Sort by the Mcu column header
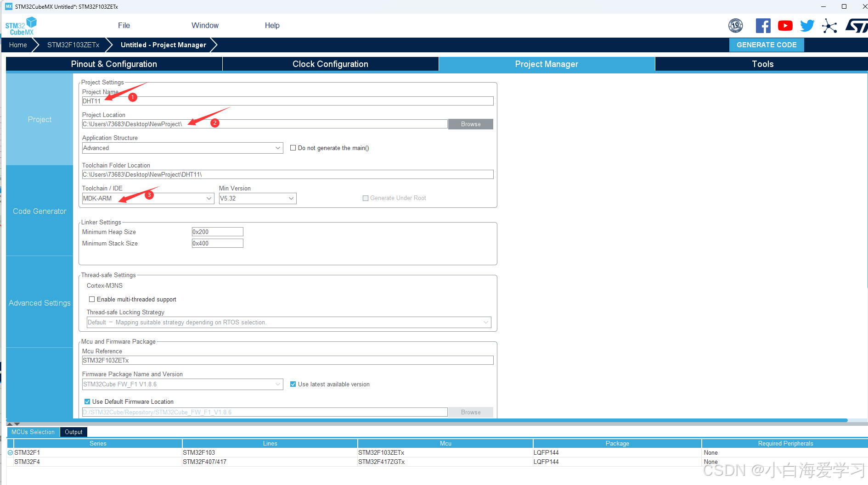 (445, 443)
